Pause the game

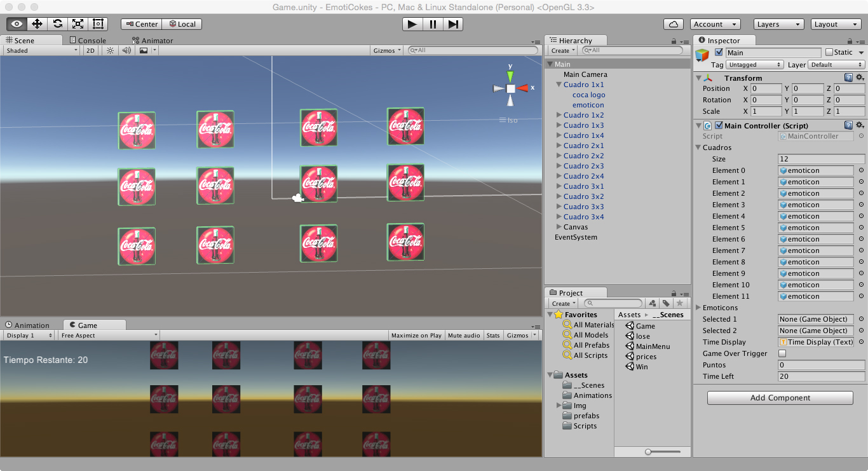point(433,24)
